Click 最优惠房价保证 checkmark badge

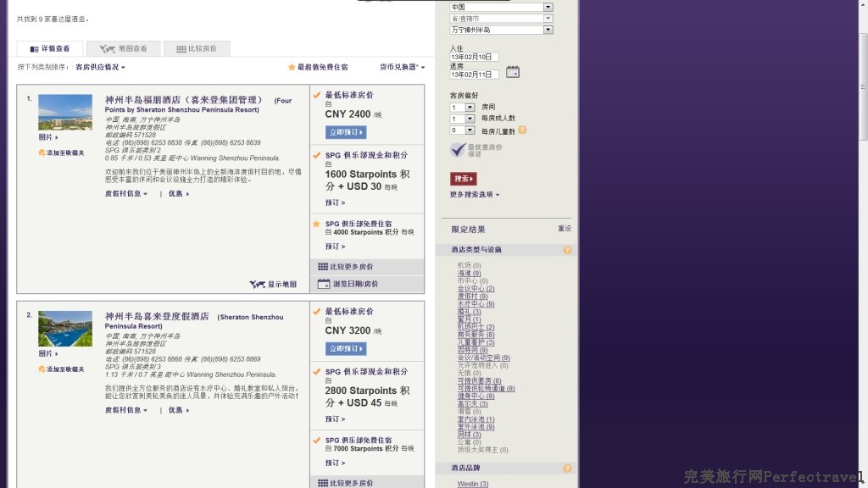(458, 149)
